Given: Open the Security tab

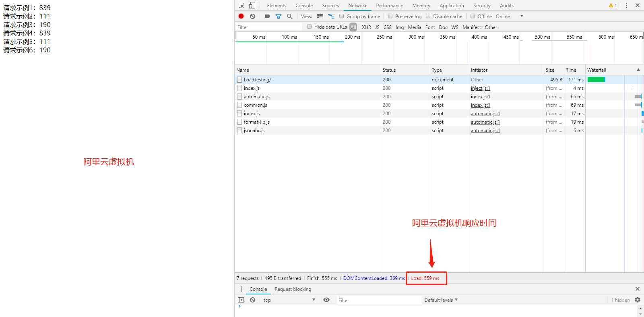Looking at the screenshot, I should (x=482, y=5).
